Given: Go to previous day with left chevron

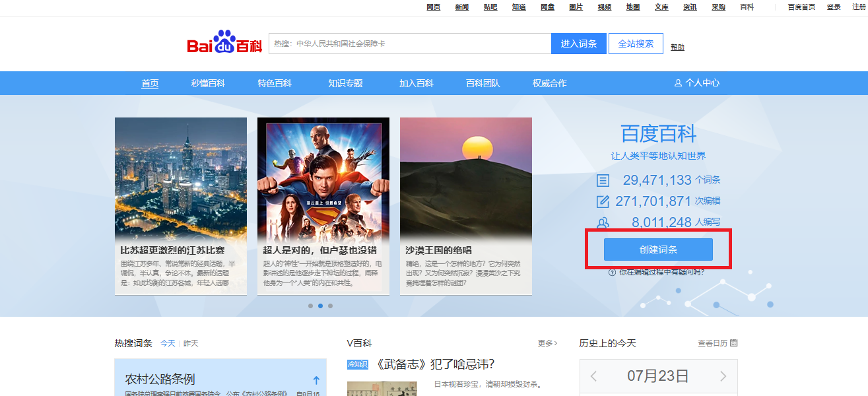Looking at the screenshot, I should click(593, 376).
